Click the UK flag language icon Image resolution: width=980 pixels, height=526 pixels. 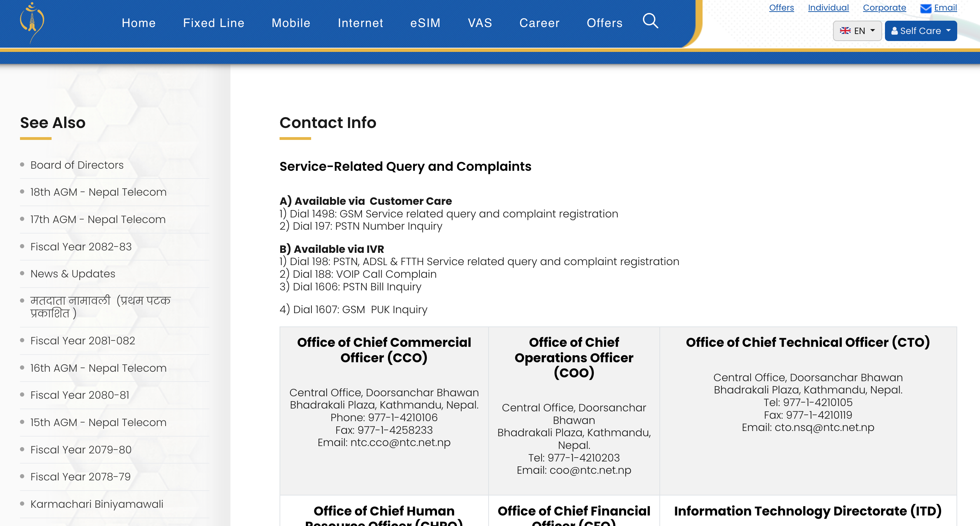[x=845, y=31]
